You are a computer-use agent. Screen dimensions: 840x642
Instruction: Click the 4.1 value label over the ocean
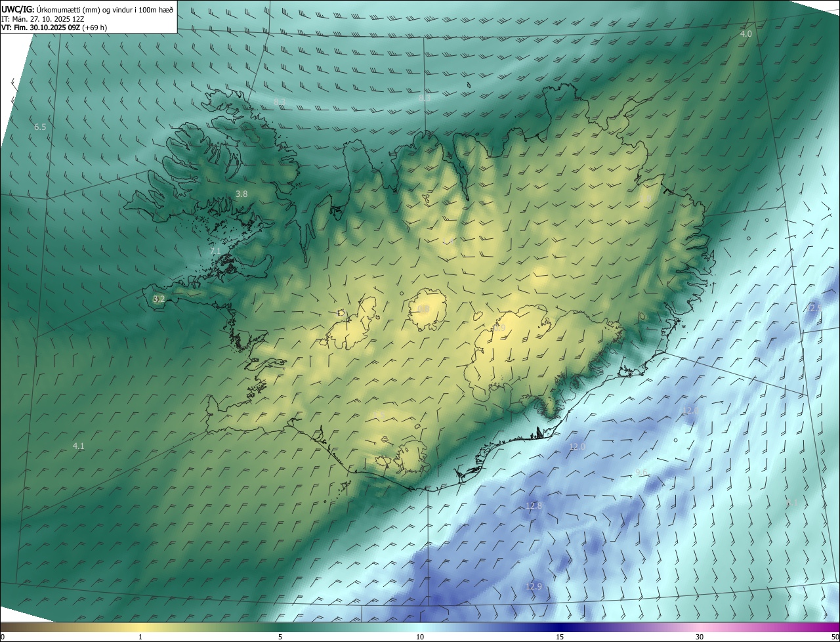point(78,446)
